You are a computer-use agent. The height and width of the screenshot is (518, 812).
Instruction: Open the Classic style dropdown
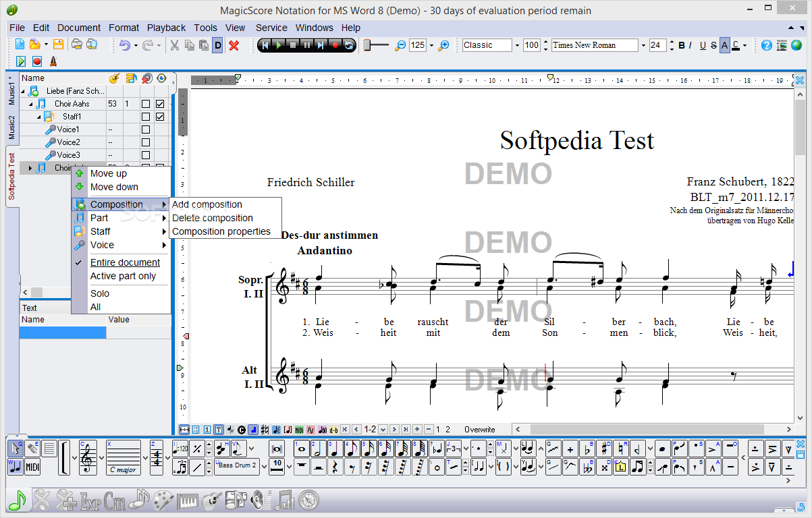pyautogui.click(x=517, y=45)
